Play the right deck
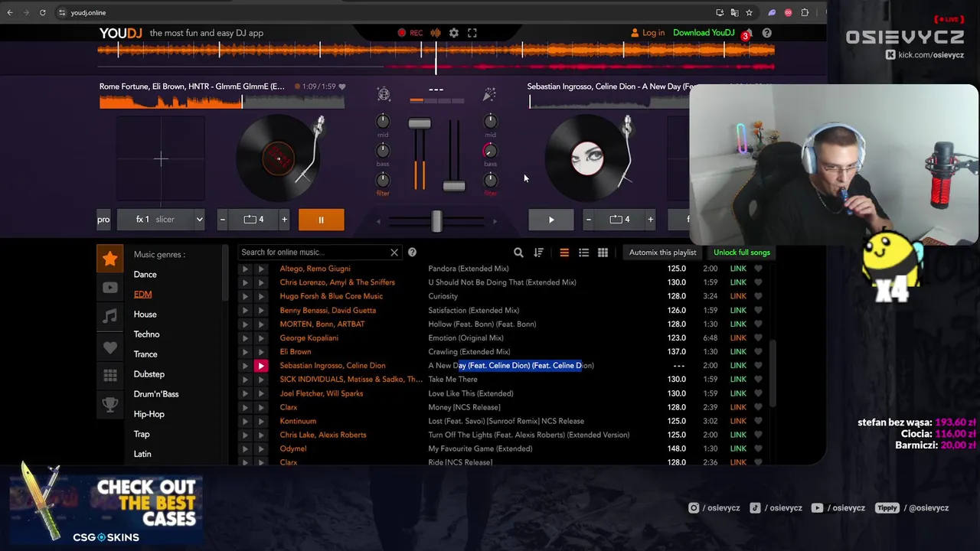This screenshot has height=551, width=980. 551,220
